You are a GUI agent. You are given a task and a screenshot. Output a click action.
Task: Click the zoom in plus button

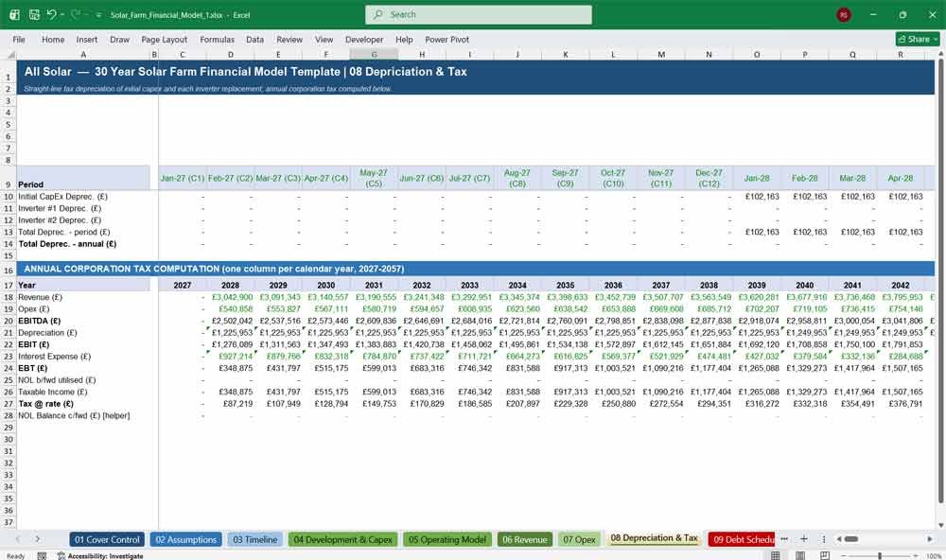[x=915, y=555]
